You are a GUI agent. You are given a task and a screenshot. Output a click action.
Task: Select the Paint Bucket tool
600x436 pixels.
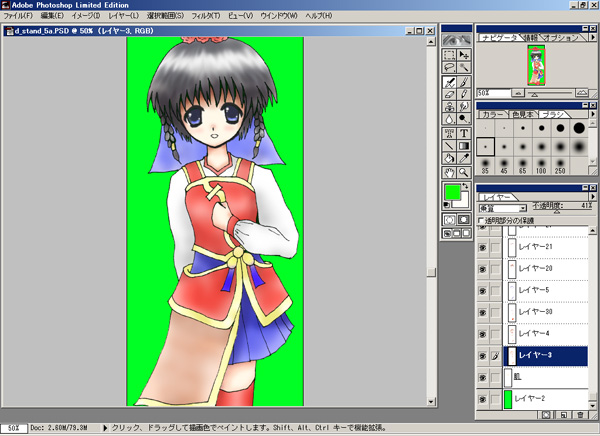449,158
